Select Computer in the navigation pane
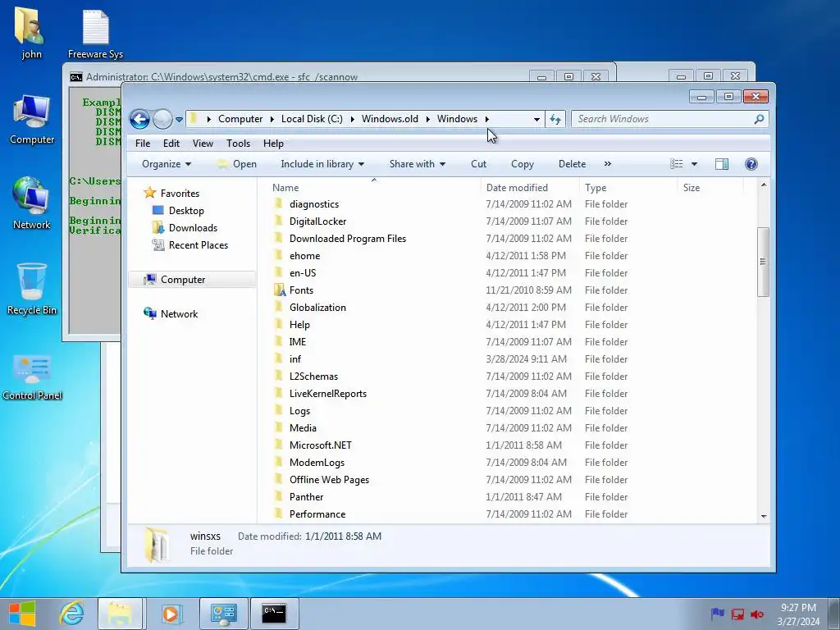The height and width of the screenshot is (630, 840). point(183,280)
